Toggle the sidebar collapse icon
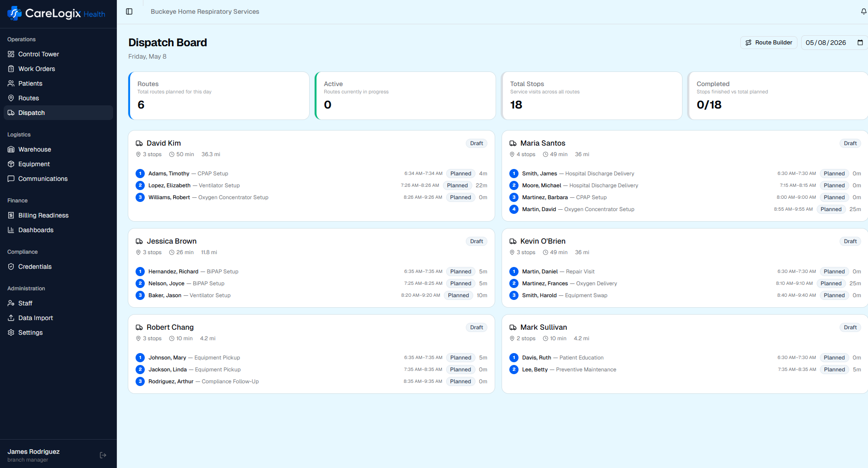The height and width of the screenshot is (468, 868). click(129, 11)
